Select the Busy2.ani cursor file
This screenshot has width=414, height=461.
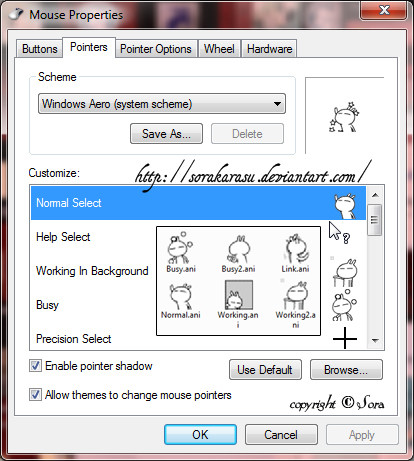click(x=238, y=249)
